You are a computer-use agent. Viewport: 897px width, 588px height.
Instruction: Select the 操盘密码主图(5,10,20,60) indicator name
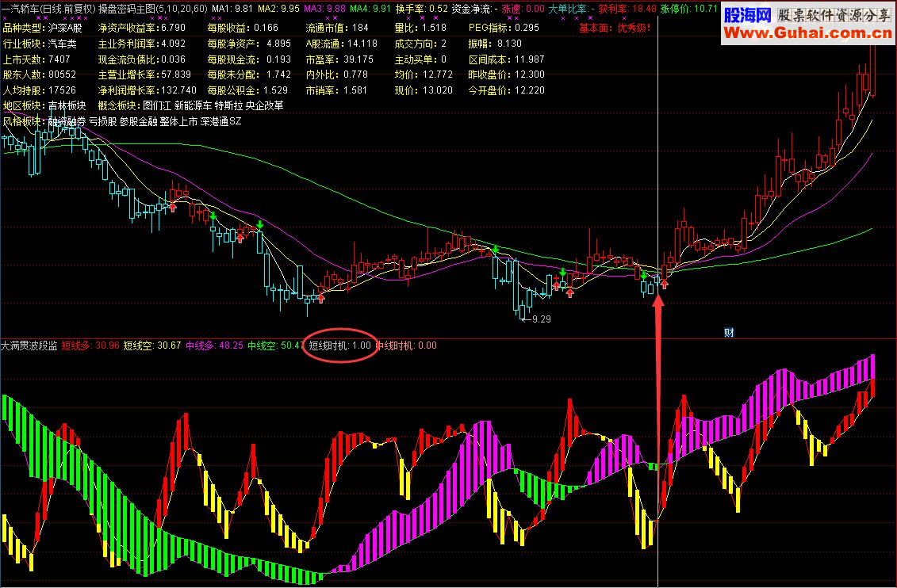(x=153, y=10)
